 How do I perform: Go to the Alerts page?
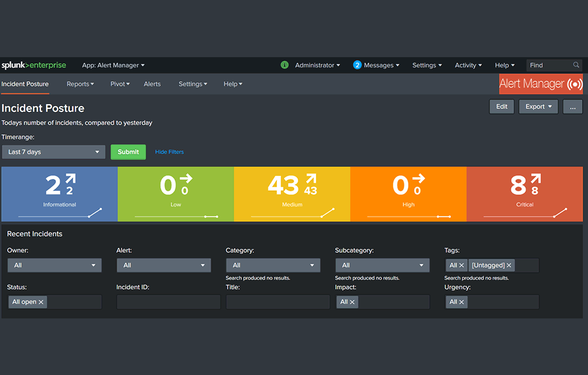tap(152, 84)
